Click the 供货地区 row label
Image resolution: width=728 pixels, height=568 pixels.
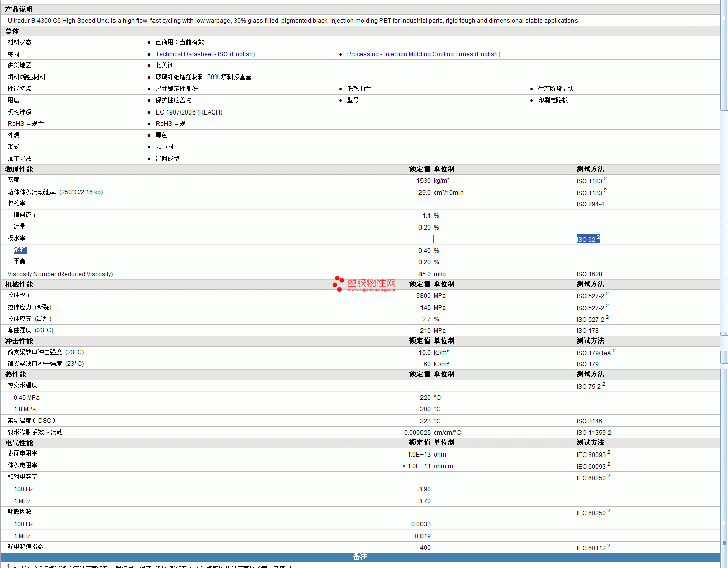tap(20, 65)
